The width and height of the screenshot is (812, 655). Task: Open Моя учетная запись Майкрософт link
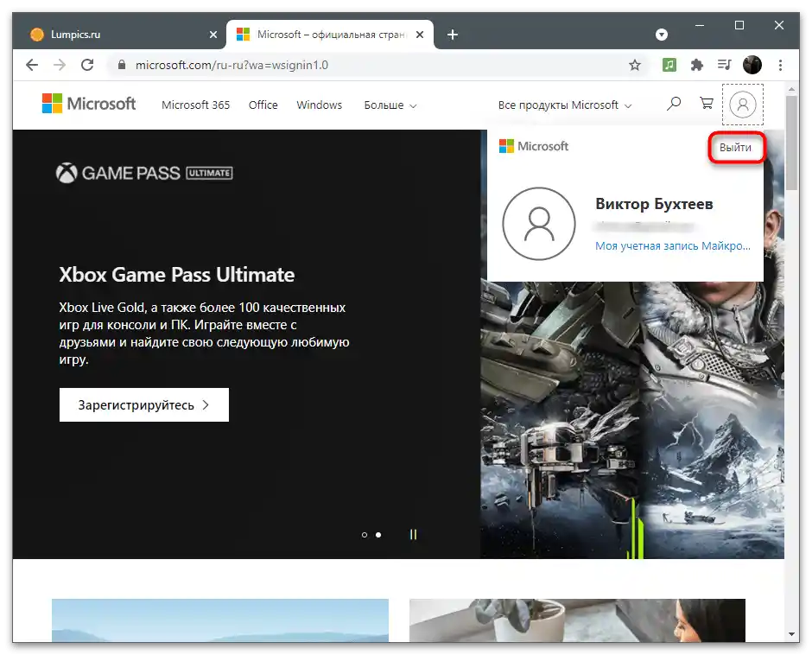click(672, 246)
